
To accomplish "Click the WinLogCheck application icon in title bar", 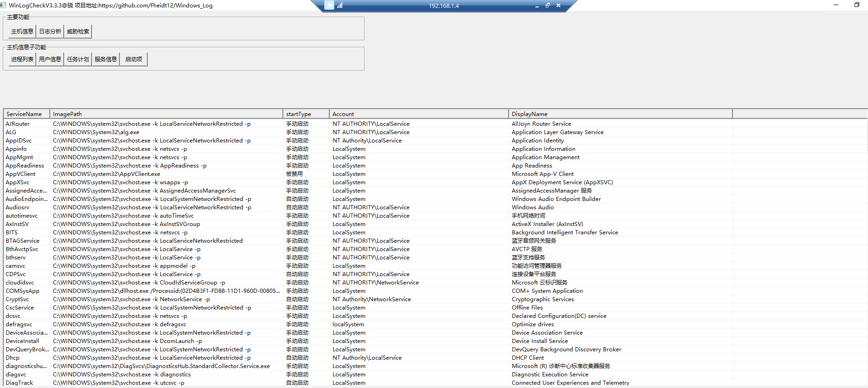I will pyautogui.click(x=3, y=5).
